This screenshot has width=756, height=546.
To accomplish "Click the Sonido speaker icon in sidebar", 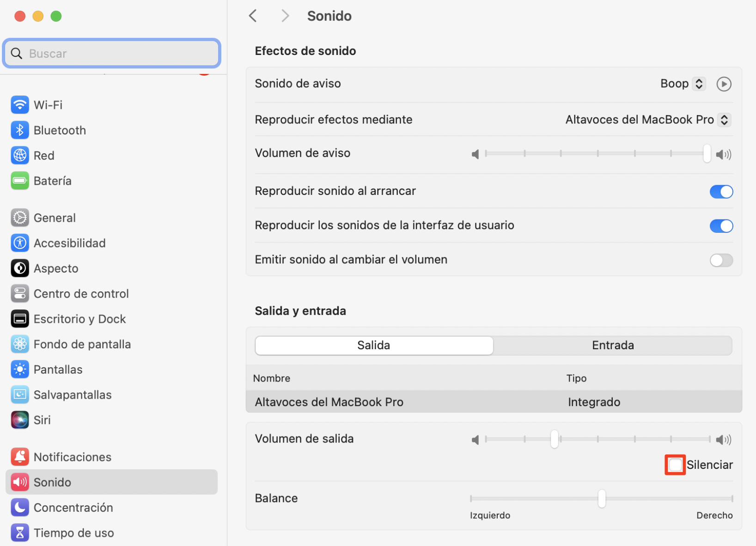I will tap(20, 482).
